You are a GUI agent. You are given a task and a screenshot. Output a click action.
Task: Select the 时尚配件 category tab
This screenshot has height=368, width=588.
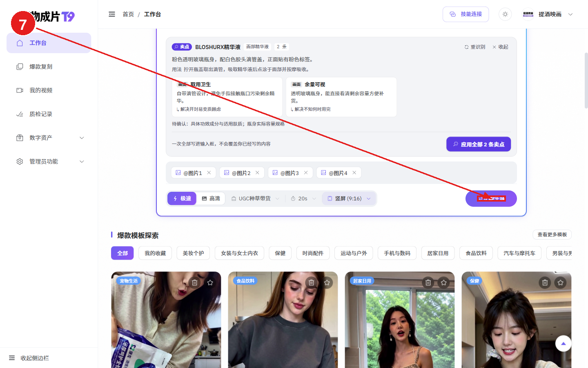pos(313,253)
